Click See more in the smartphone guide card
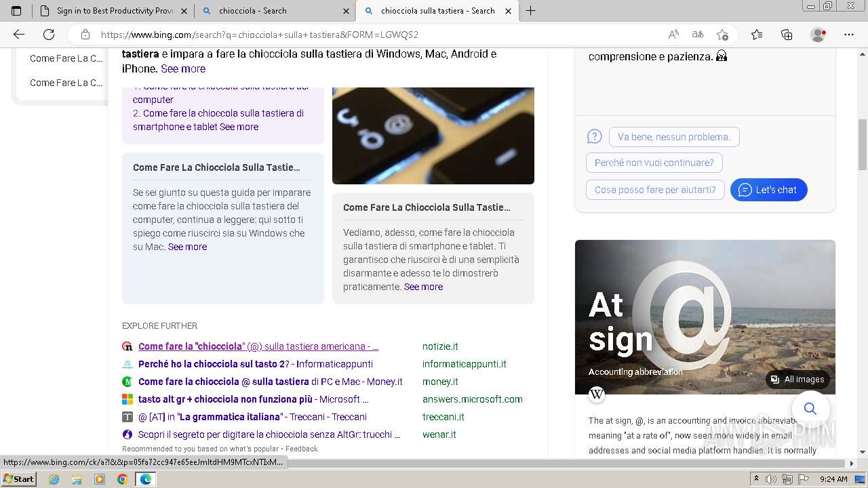 (x=423, y=287)
